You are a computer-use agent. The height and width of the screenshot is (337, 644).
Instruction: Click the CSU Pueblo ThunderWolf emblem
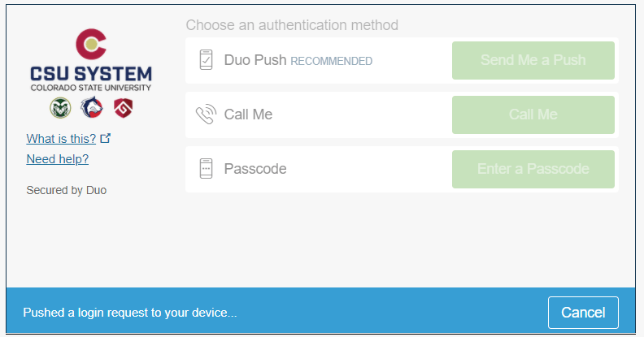pyautogui.click(x=91, y=107)
